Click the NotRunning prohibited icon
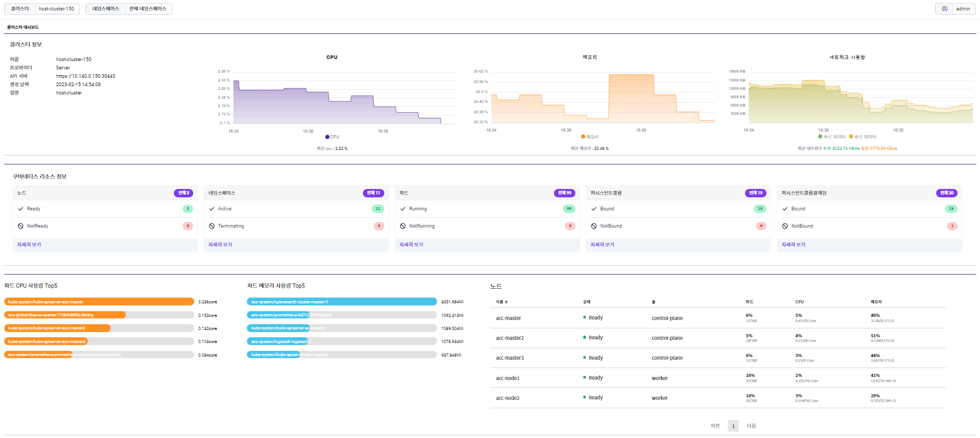 coord(403,226)
